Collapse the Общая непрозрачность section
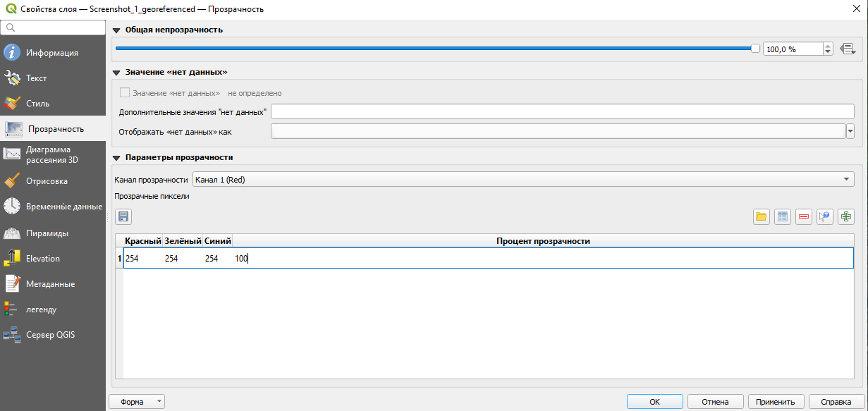The width and height of the screenshot is (868, 411). (116, 30)
